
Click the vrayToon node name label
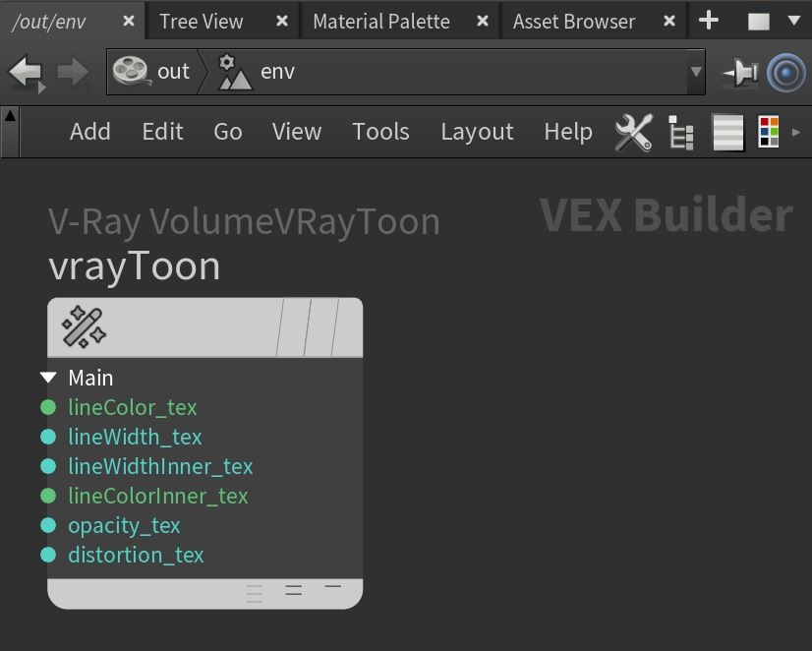pyautogui.click(x=135, y=266)
